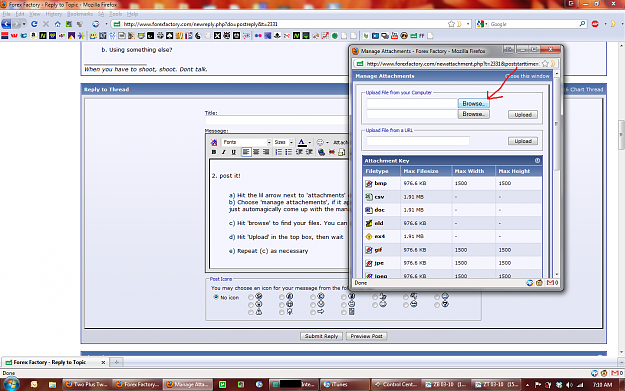The width and height of the screenshot is (625, 391).
Task: Bookmark the Manage Attachments popup with star
Action: point(545,64)
